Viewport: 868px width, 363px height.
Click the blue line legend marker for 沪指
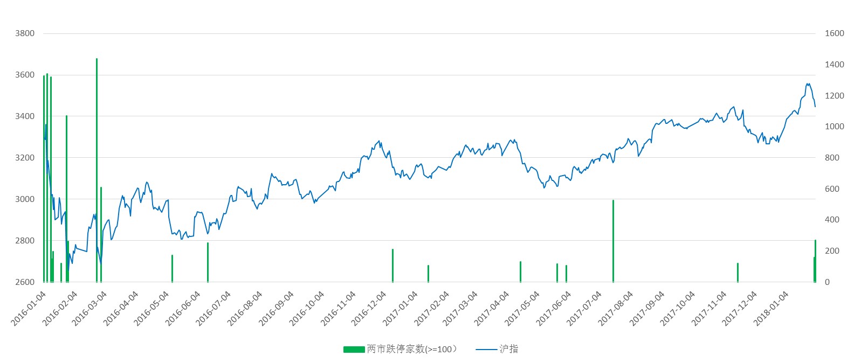pyautogui.click(x=486, y=350)
